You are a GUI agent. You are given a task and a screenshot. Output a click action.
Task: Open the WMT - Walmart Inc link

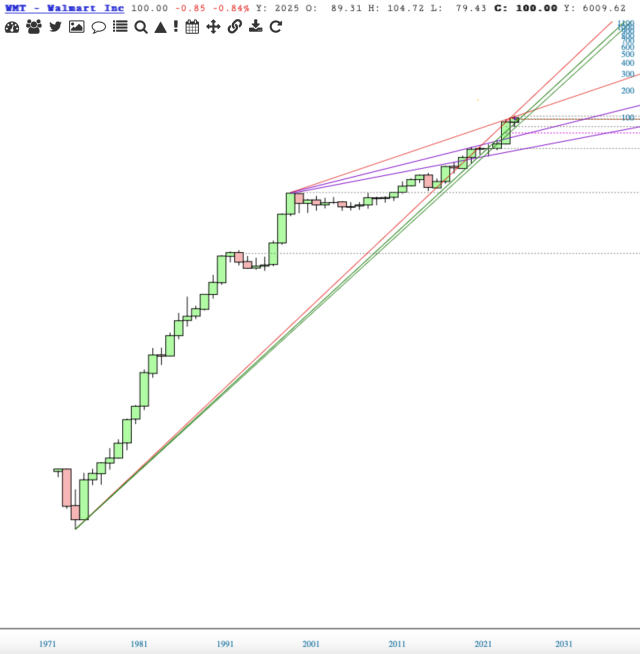pos(64,8)
